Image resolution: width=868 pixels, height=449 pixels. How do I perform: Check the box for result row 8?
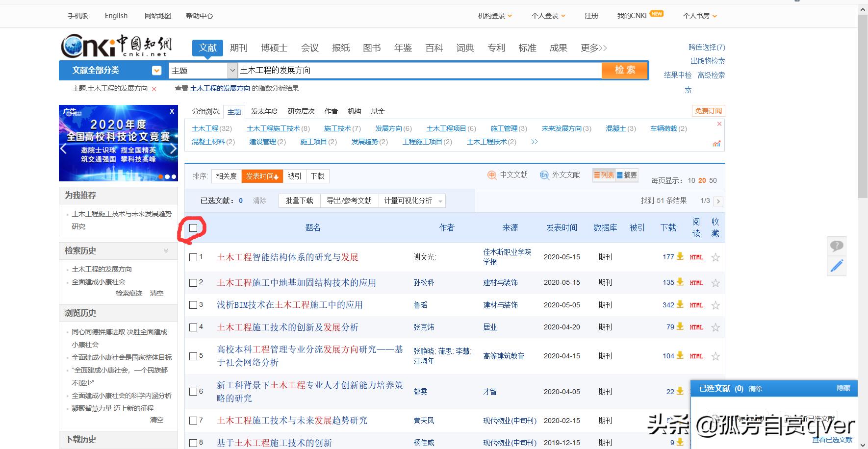coord(193,443)
